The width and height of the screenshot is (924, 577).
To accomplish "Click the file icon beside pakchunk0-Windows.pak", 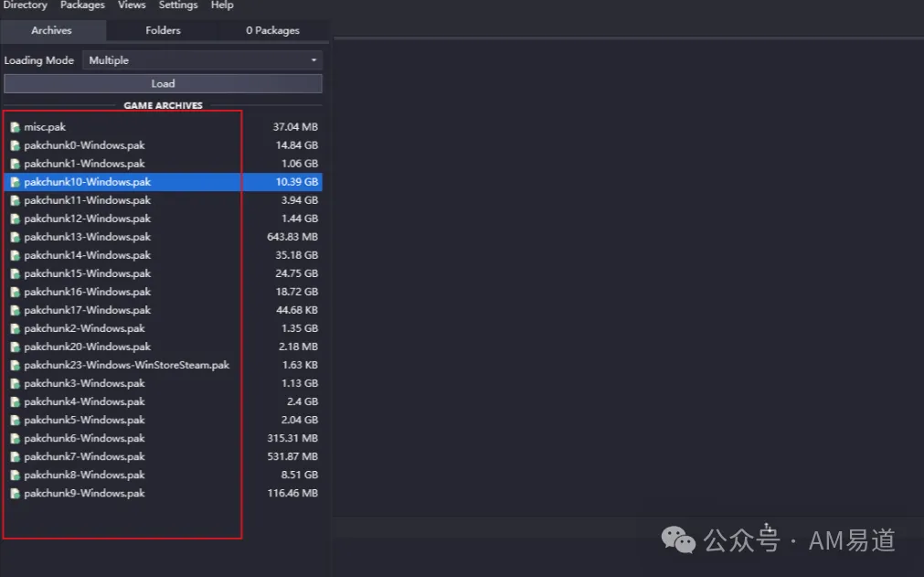I will (x=16, y=145).
